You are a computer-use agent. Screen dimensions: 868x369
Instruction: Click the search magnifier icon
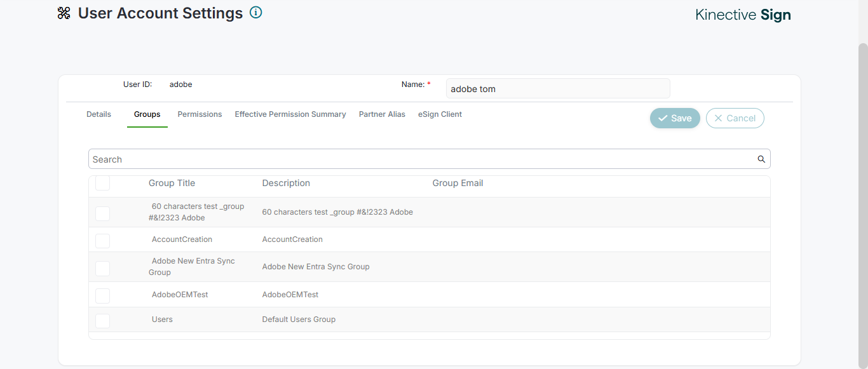pyautogui.click(x=761, y=159)
